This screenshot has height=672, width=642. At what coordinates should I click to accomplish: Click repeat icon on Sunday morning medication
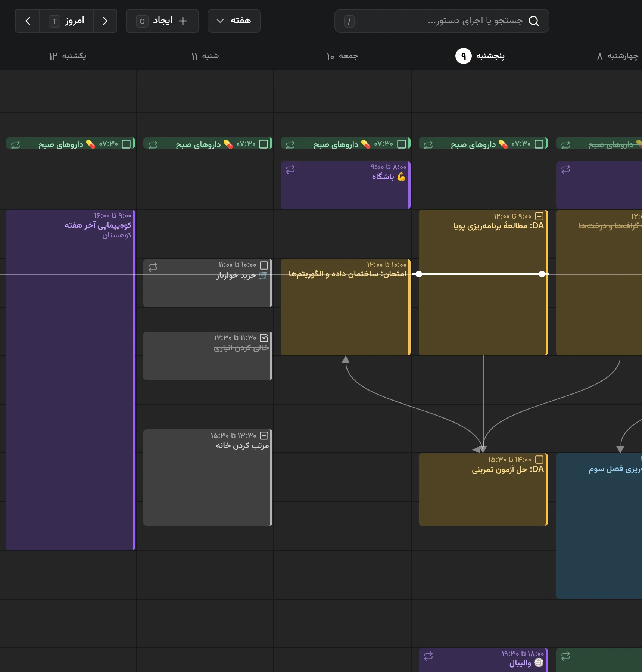(x=16, y=144)
